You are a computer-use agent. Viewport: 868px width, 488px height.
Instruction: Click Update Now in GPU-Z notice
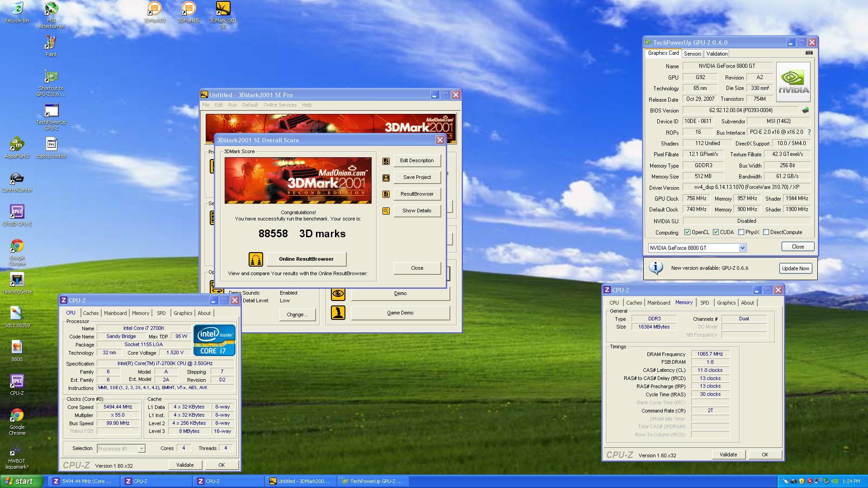point(795,268)
